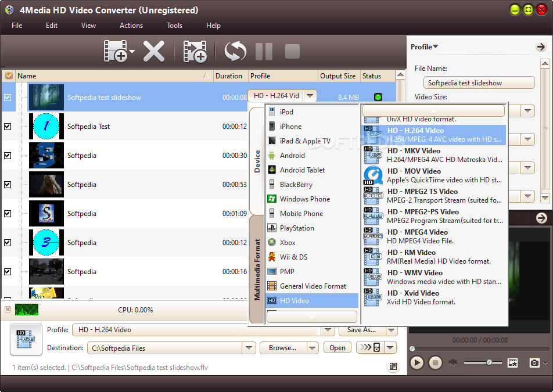Close the CPU usage graph panel
The width and height of the screenshot is (553, 392).
[x=8, y=310]
